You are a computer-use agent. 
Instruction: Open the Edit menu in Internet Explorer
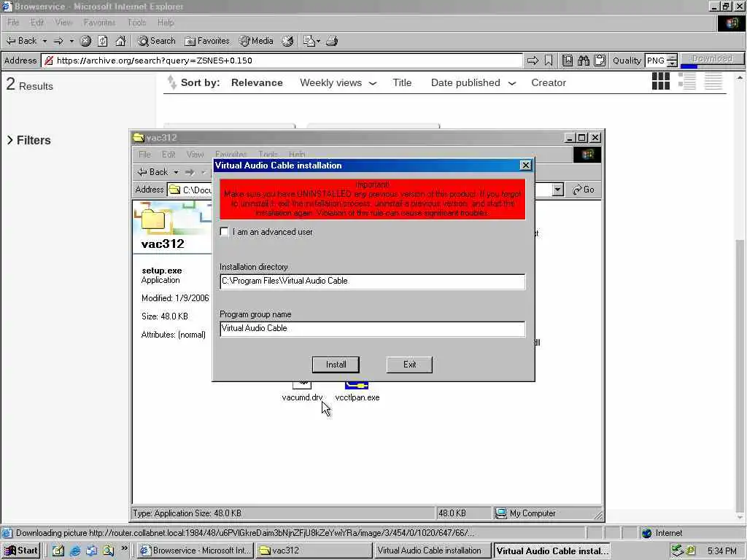(37, 23)
